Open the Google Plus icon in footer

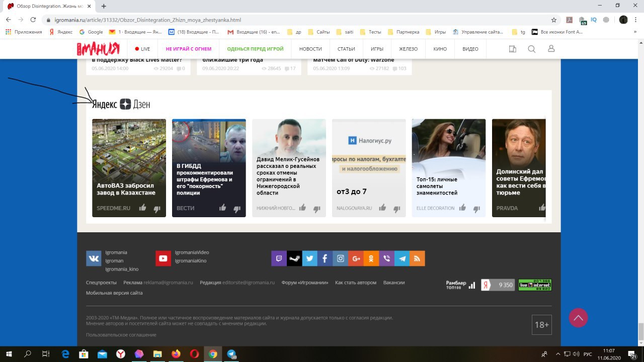pyautogui.click(x=356, y=258)
